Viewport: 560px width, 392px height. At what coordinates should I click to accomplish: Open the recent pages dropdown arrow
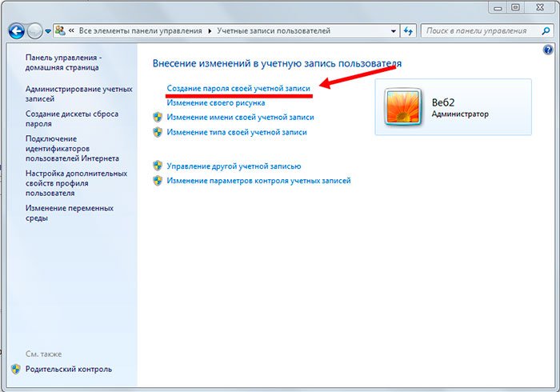[x=48, y=31]
